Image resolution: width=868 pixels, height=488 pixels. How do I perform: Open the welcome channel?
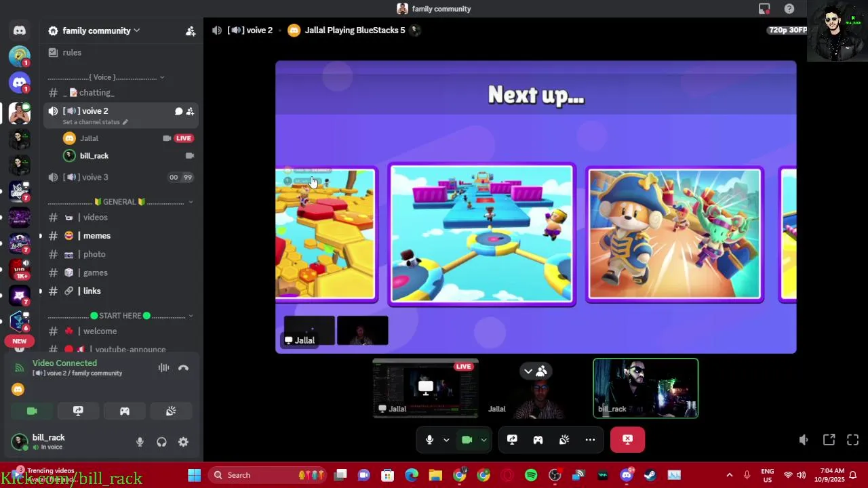point(120,331)
